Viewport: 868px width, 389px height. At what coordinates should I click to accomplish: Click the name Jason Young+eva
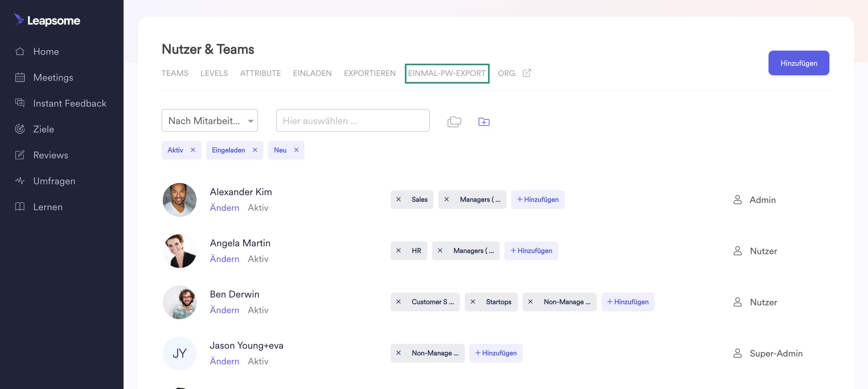[246, 345]
